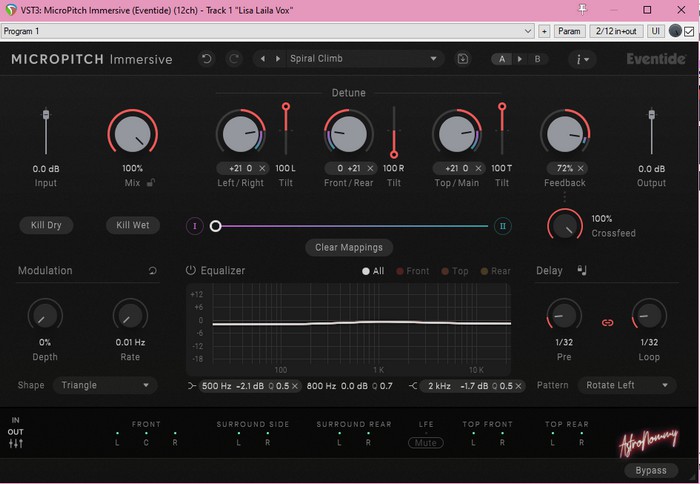
Task: Open the info menu
Action: point(582,59)
